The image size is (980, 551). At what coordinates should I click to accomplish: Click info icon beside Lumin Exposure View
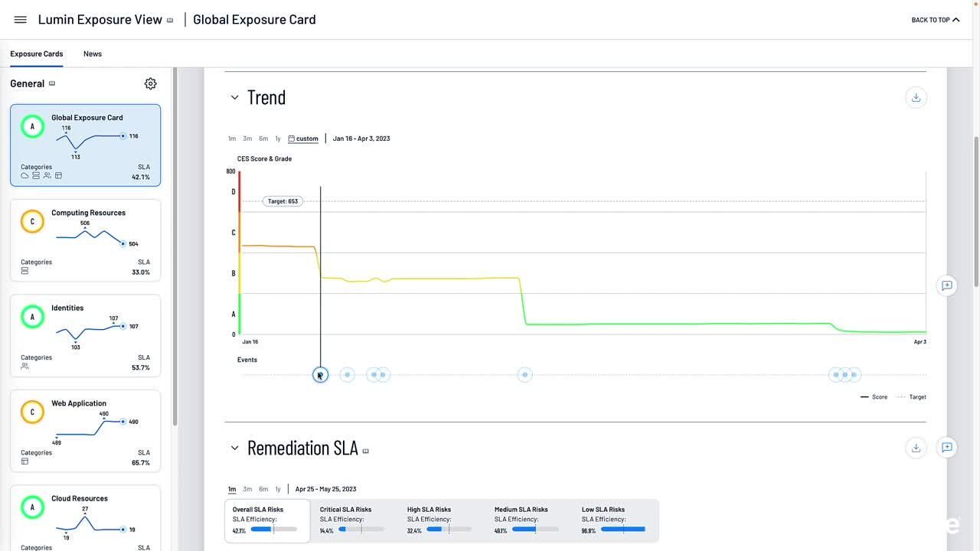click(170, 21)
